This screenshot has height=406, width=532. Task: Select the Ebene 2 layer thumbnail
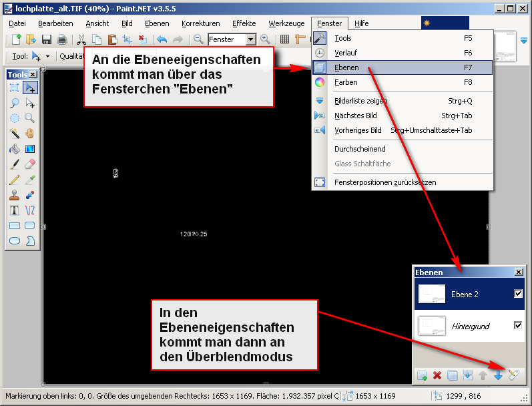(x=432, y=294)
